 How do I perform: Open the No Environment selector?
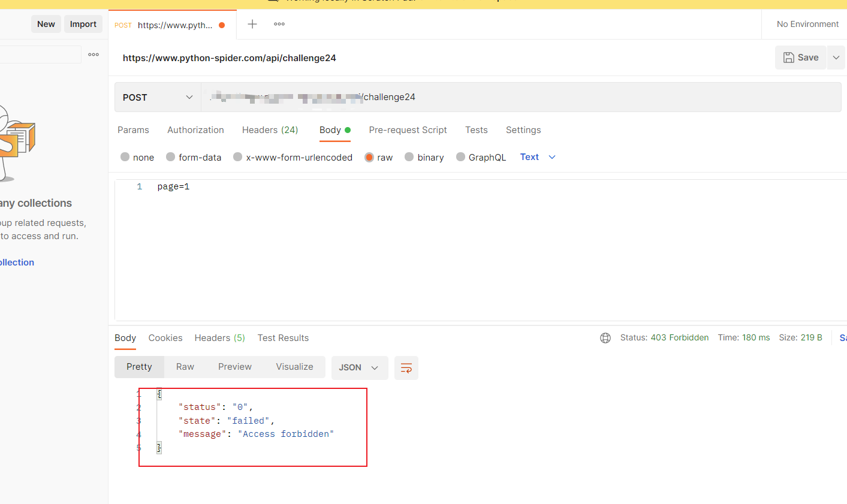807,24
